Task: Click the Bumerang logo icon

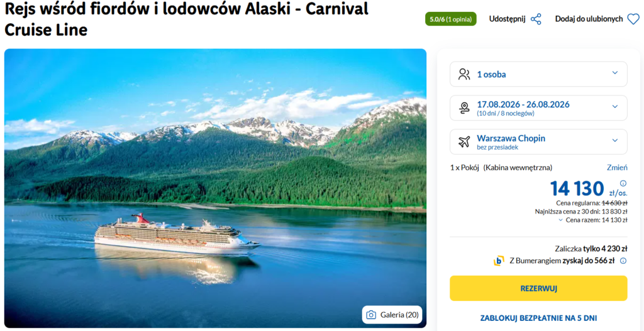Action: [x=499, y=261]
